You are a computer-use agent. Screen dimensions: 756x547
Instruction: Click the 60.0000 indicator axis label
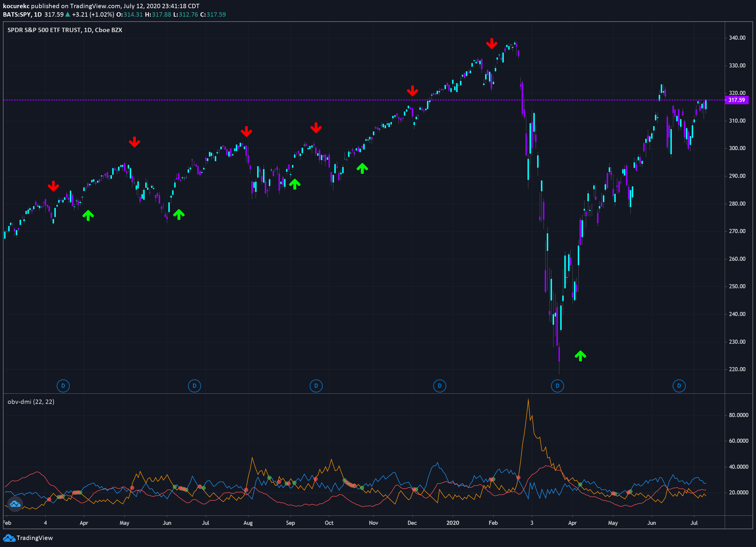(x=738, y=441)
